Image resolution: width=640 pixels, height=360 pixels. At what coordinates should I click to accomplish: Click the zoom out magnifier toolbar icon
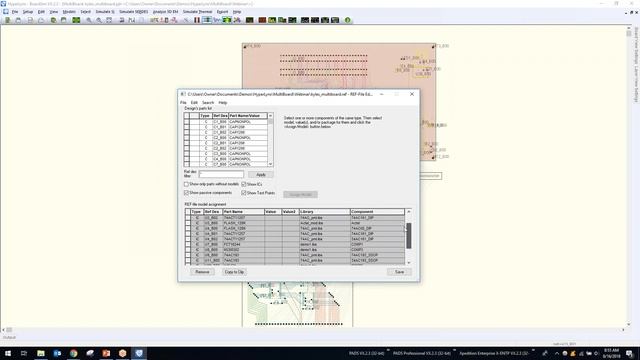99,20
